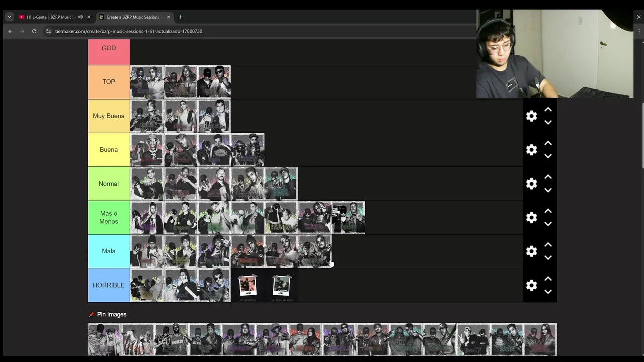
Task: Select second polaroid-style image in HORRIBLE tier
Action: coord(281,285)
